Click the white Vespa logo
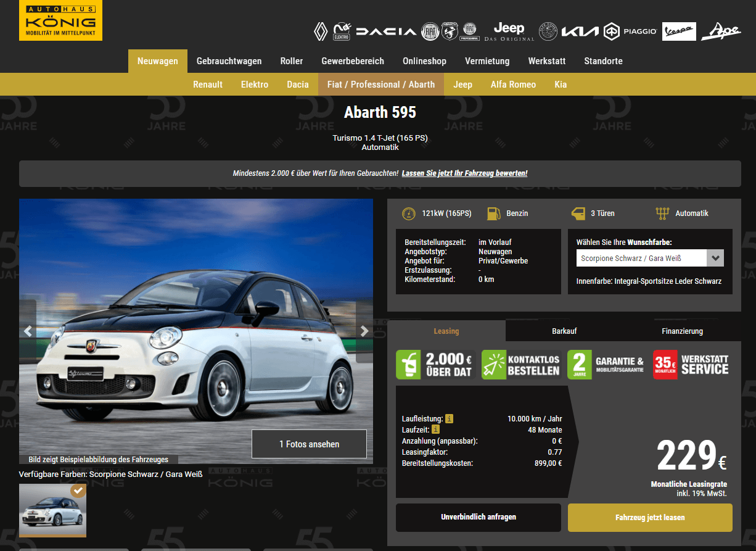 coord(679,31)
